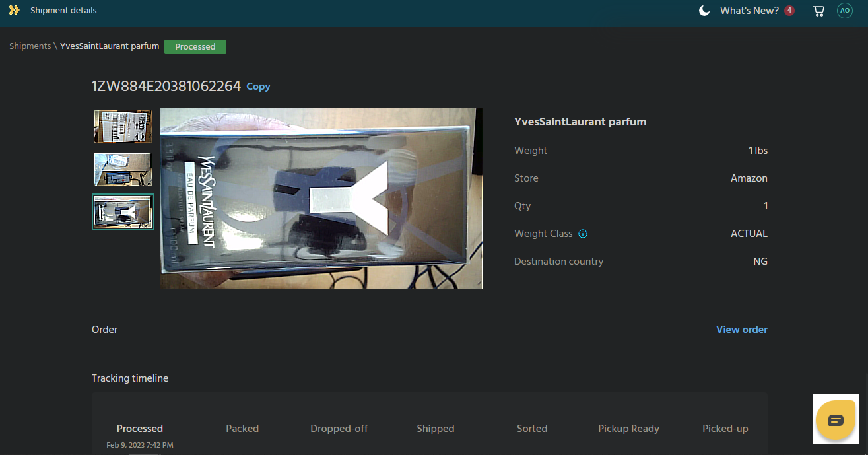
Task: Click the 1 lbs weight value
Action: pyautogui.click(x=758, y=151)
